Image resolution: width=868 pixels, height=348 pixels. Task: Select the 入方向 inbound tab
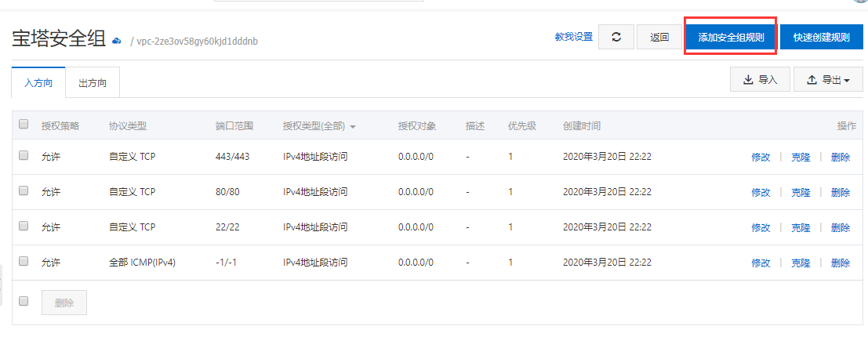point(38,82)
